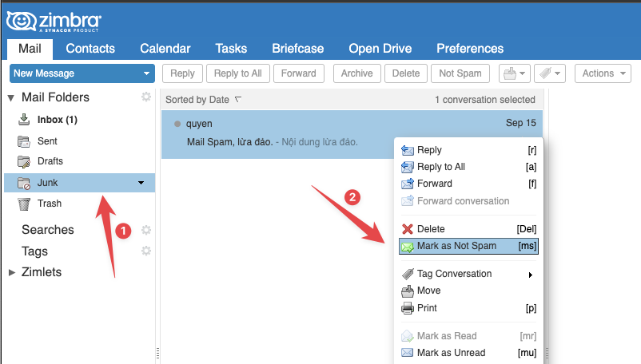Open Searches gear options
The width and height of the screenshot is (641, 364).
click(146, 230)
